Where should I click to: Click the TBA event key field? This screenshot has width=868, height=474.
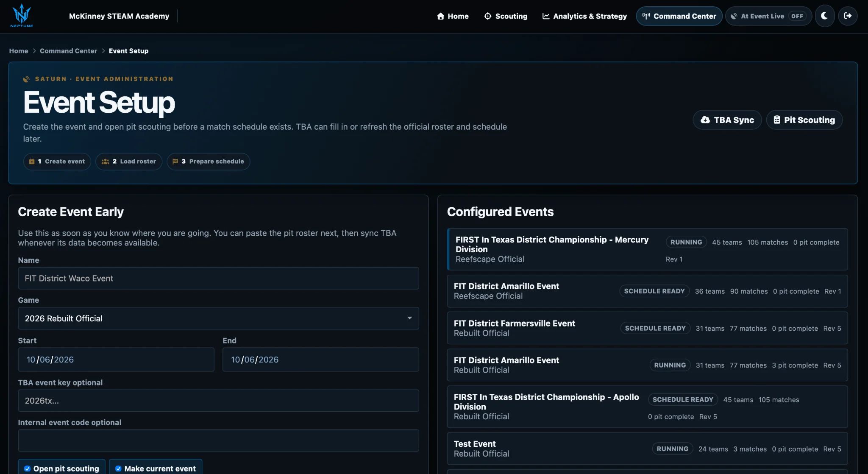tap(218, 401)
